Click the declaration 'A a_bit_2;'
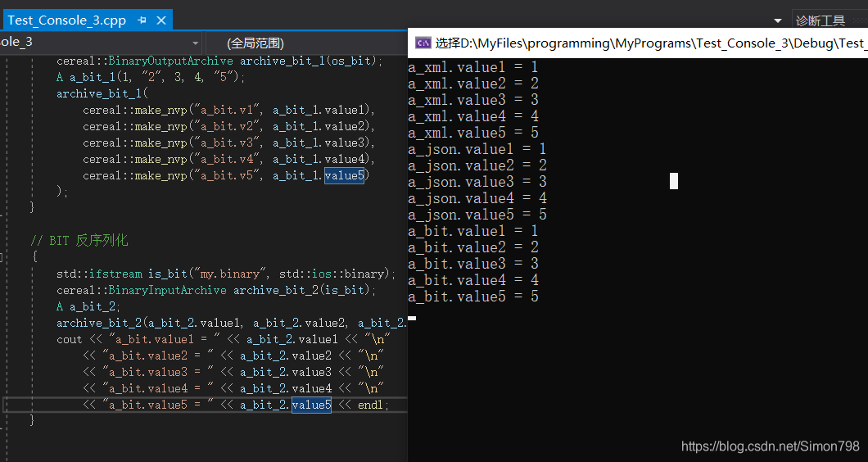The image size is (868, 462). (x=88, y=306)
